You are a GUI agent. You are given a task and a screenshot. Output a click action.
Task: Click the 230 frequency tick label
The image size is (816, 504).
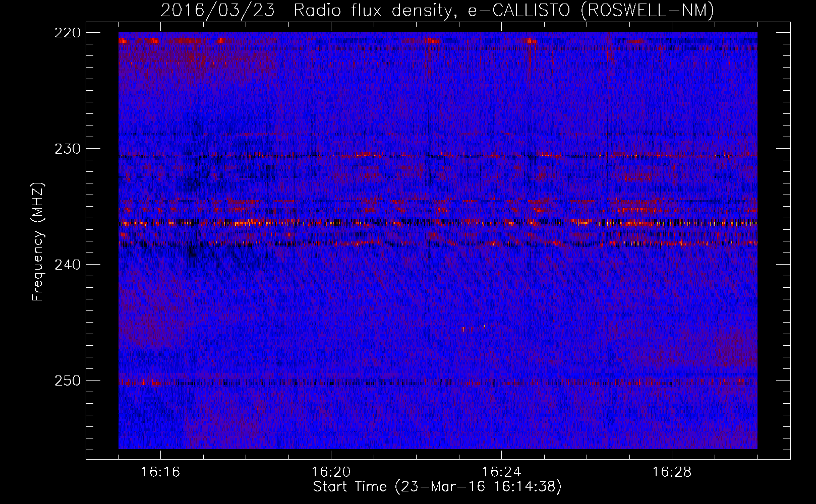[x=68, y=149]
